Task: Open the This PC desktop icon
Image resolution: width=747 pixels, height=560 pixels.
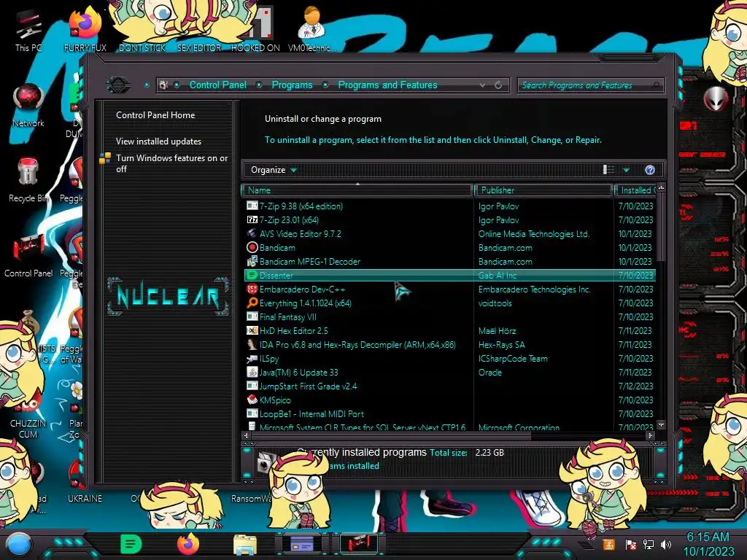Action: point(28,31)
